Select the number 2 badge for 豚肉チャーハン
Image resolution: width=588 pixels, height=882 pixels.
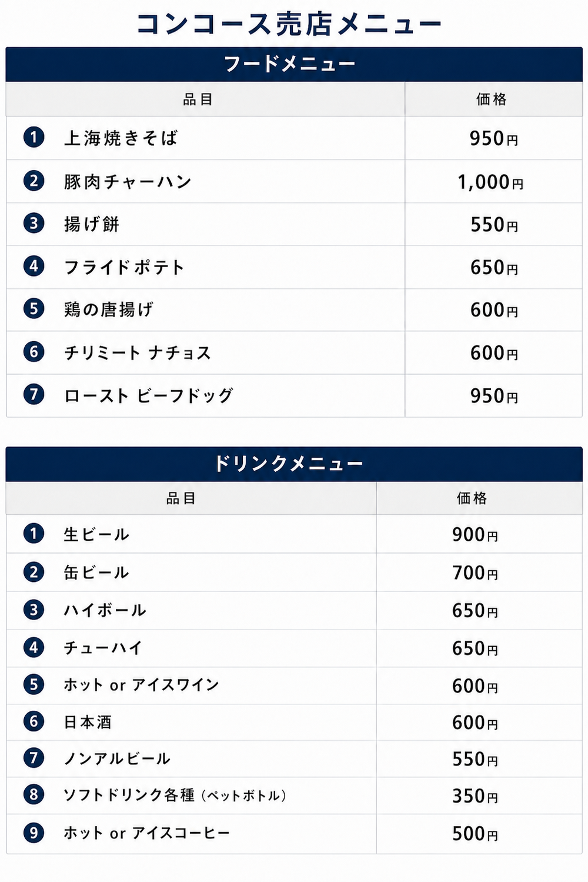[34, 181]
